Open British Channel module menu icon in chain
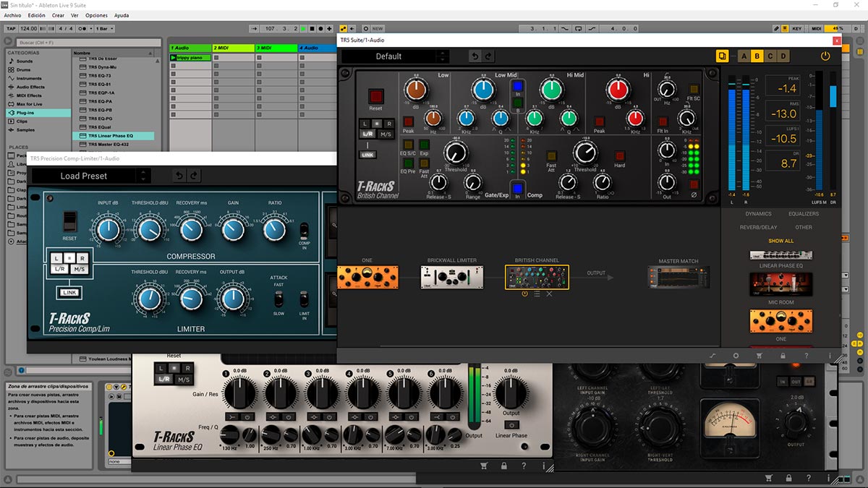Image resolution: width=868 pixels, height=488 pixels. 537,294
